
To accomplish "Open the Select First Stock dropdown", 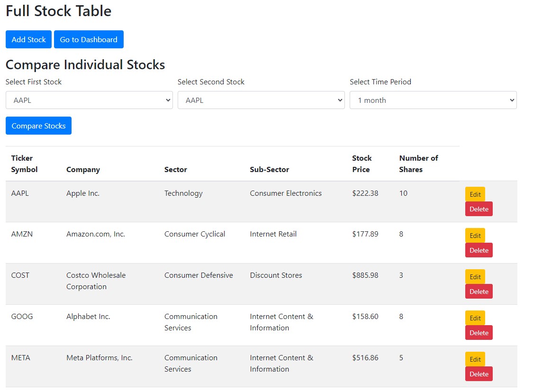I will click(x=89, y=100).
